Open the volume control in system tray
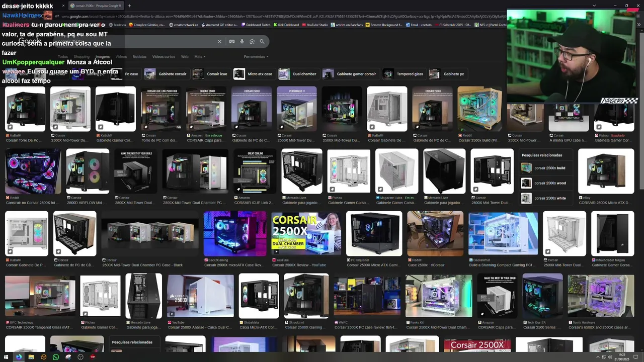Screen dimensions: 644x362 point(610,357)
